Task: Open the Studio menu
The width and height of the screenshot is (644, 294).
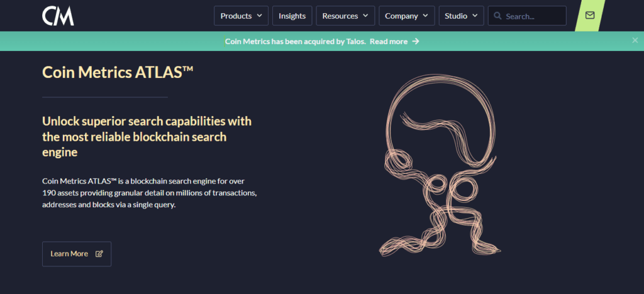Action: pos(456,16)
